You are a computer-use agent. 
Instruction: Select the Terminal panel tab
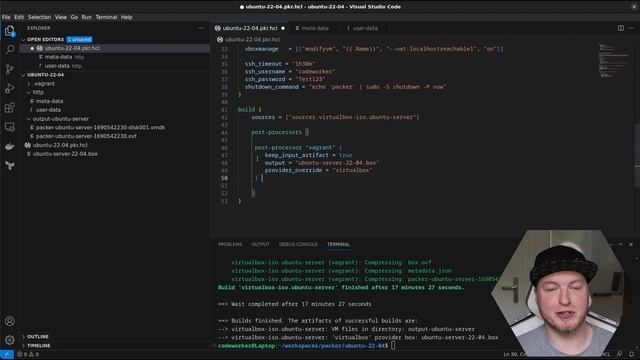point(338,244)
